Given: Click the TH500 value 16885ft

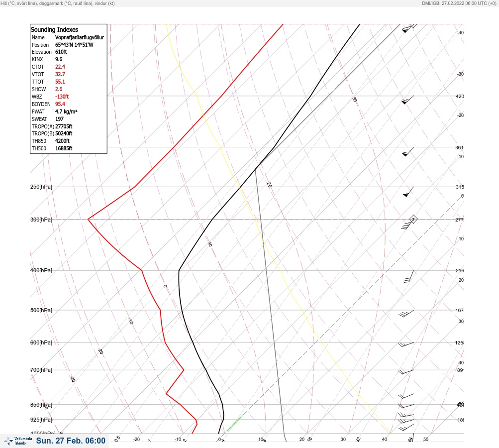Looking at the screenshot, I should tap(64, 148).
